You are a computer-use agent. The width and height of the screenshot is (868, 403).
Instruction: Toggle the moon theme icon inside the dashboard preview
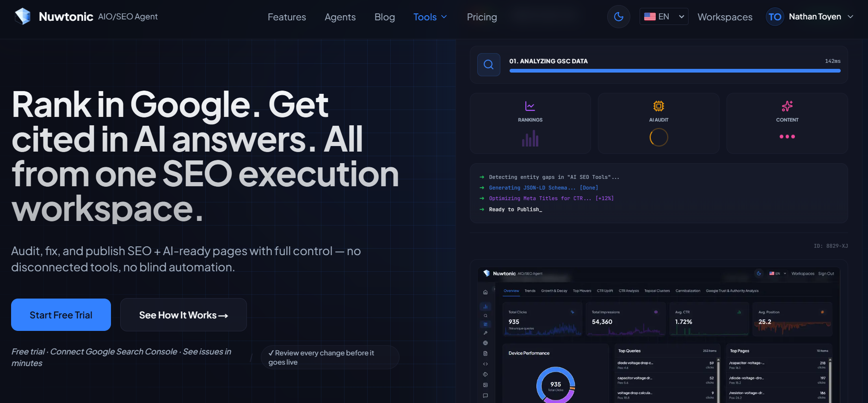[x=759, y=273]
